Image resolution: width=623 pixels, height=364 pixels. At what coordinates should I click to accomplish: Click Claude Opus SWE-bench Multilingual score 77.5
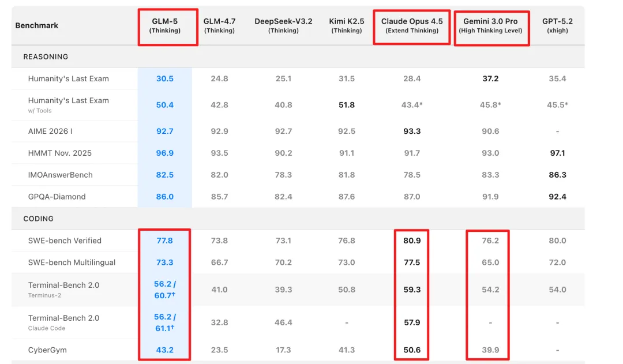click(x=412, y=262)
